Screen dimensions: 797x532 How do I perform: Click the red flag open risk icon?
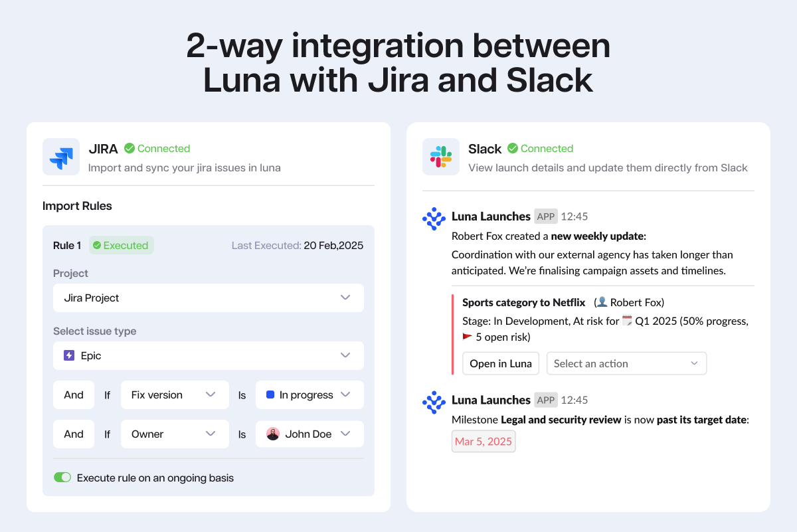[x=468, y=337]
